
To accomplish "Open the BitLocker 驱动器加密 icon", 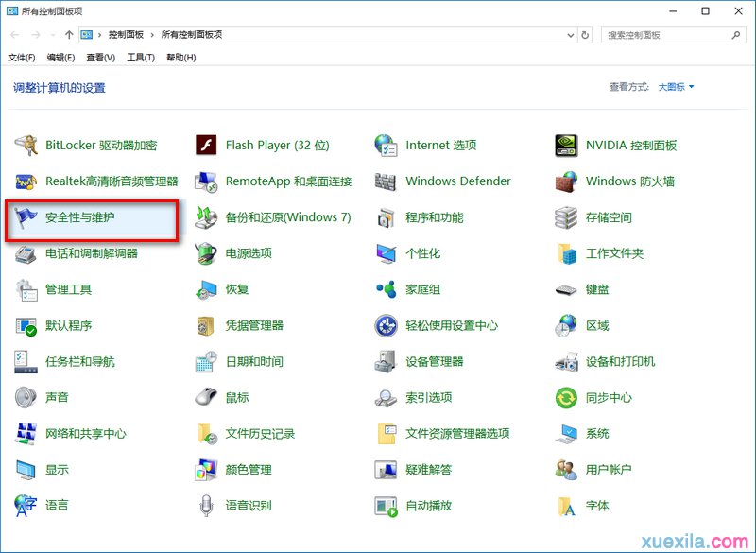I will click(x=26, y=146).
